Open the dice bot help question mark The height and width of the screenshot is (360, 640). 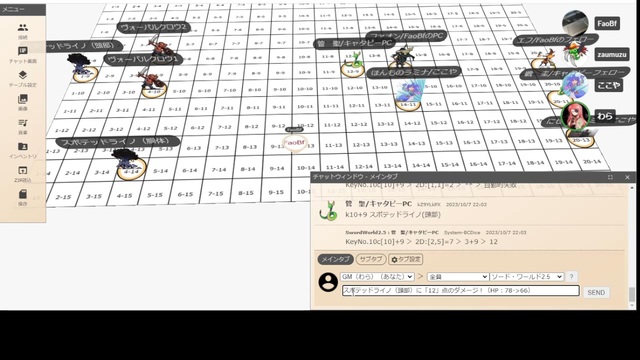point(571,277)
